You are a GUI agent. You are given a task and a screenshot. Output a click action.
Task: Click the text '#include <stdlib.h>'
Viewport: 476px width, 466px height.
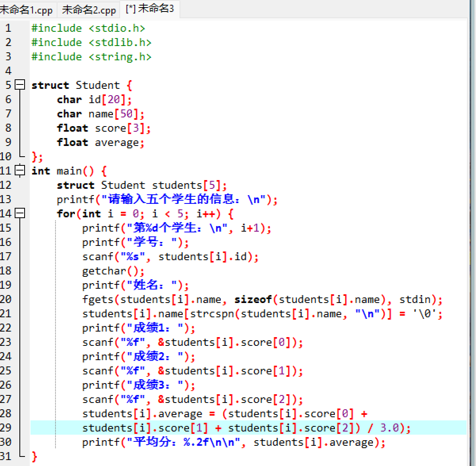pos(92,42)
